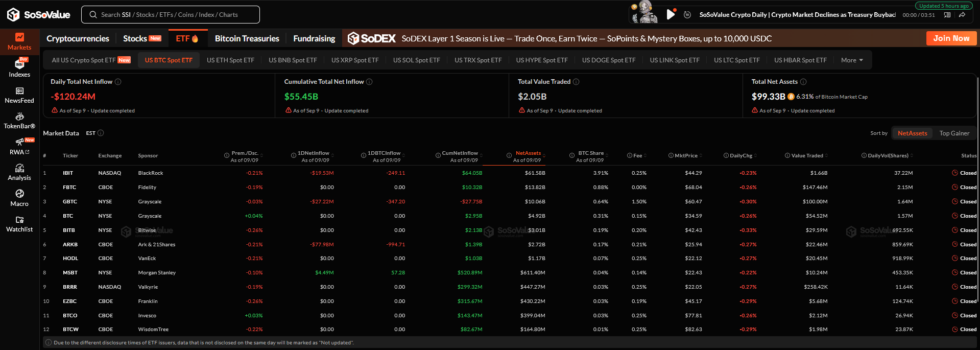Switch to US SOL Spot ETF tab
Screen dimensions: 980x350
[x=416, y=60]
